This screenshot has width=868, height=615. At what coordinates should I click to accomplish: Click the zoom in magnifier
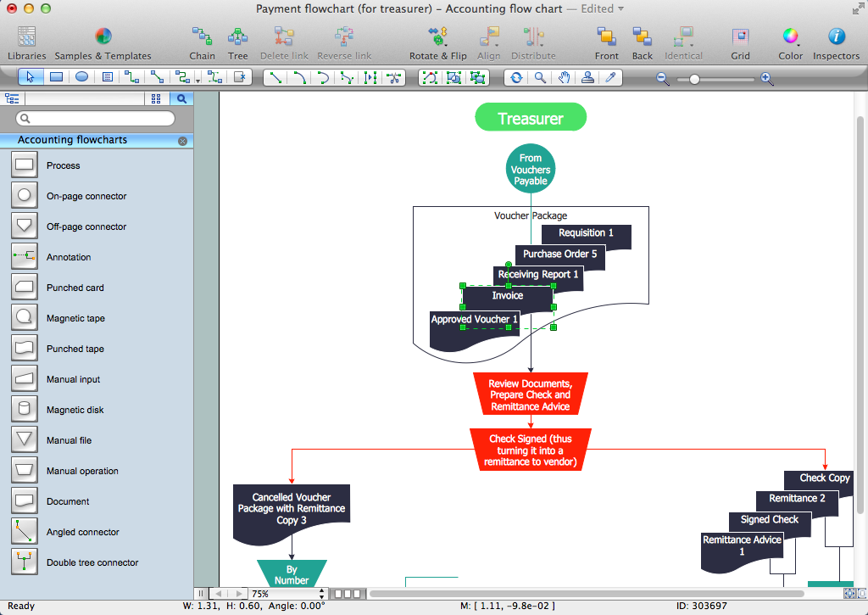[766, 79]
